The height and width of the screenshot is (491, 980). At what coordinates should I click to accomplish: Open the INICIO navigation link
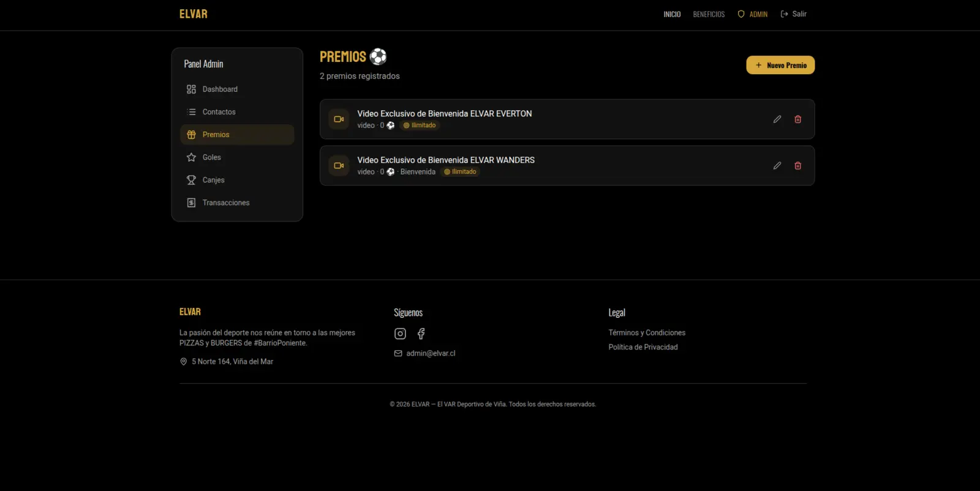click(672, 14)
